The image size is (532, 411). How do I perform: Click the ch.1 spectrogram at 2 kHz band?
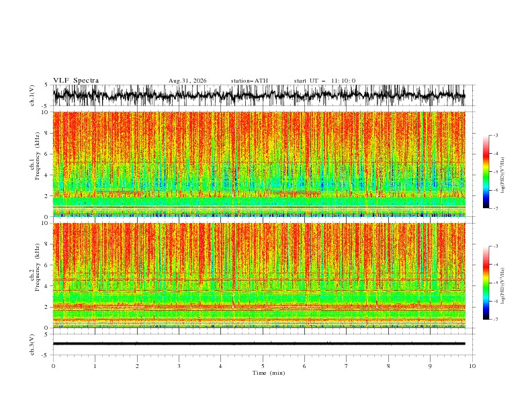click(x=259, y=195)
